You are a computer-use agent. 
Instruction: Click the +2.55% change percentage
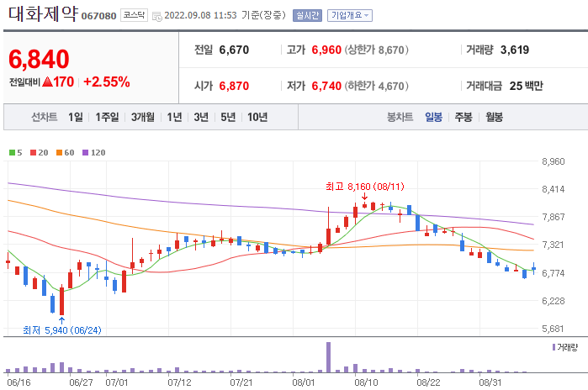click(107, 82)
